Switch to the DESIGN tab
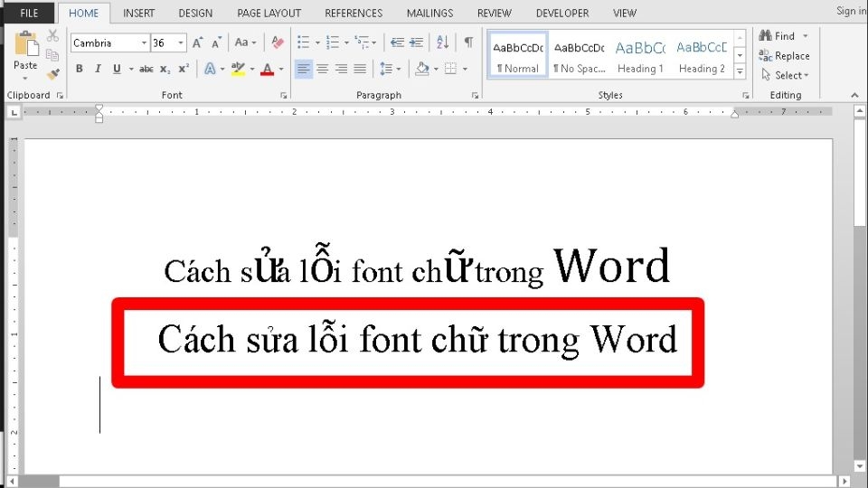 click(195, 13)
